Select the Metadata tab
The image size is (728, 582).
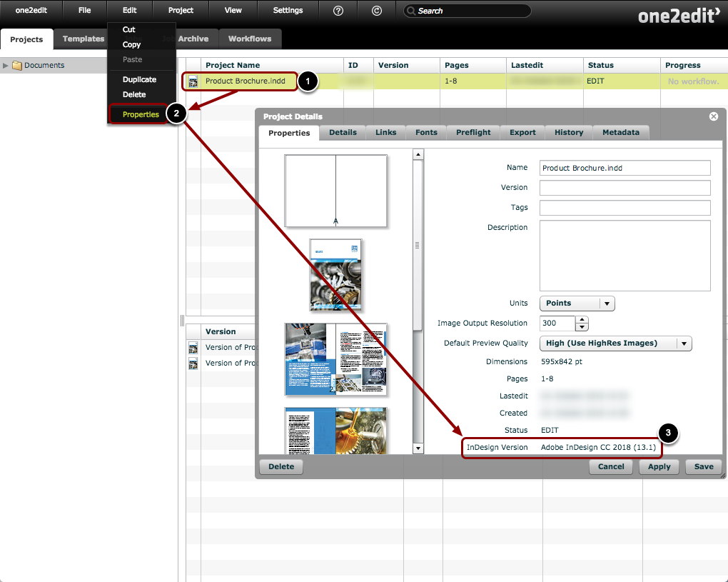pyautogui.click(x=621, y=132)
